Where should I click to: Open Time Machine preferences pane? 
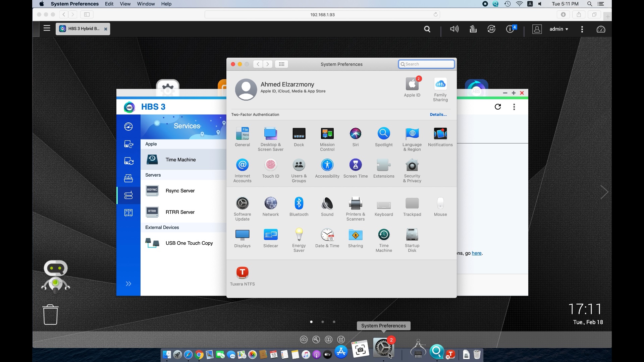384,240
